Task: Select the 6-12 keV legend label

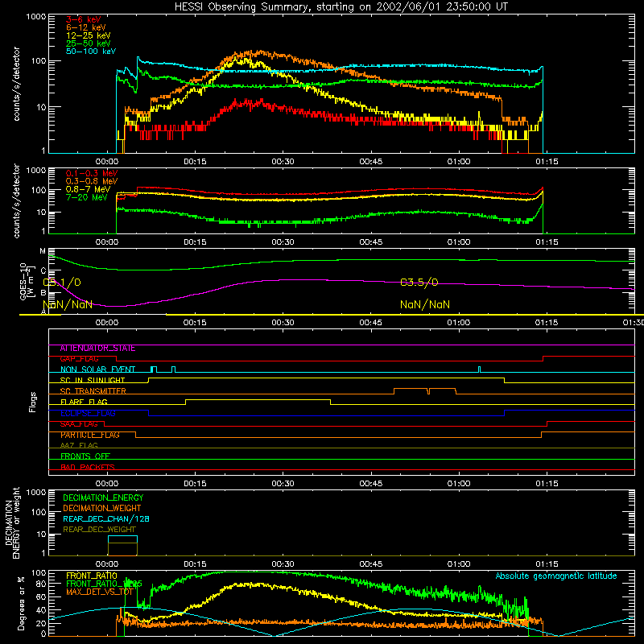Action: [86, 27]
